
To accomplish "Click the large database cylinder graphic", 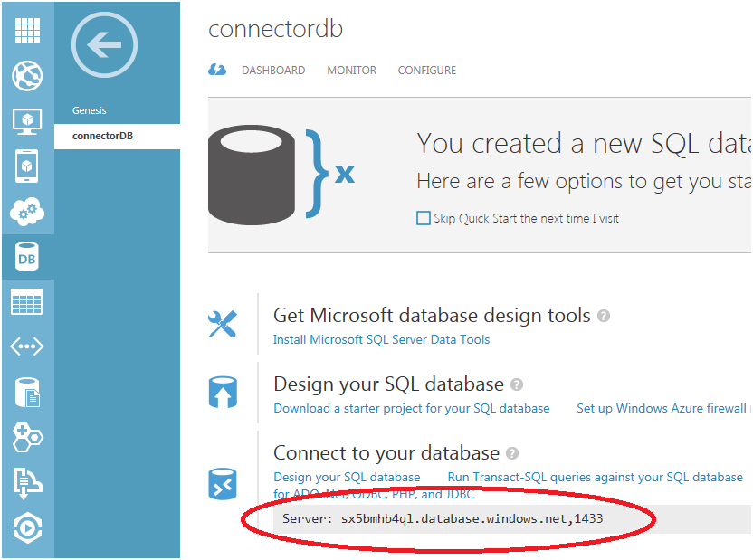I will (252, 175).
